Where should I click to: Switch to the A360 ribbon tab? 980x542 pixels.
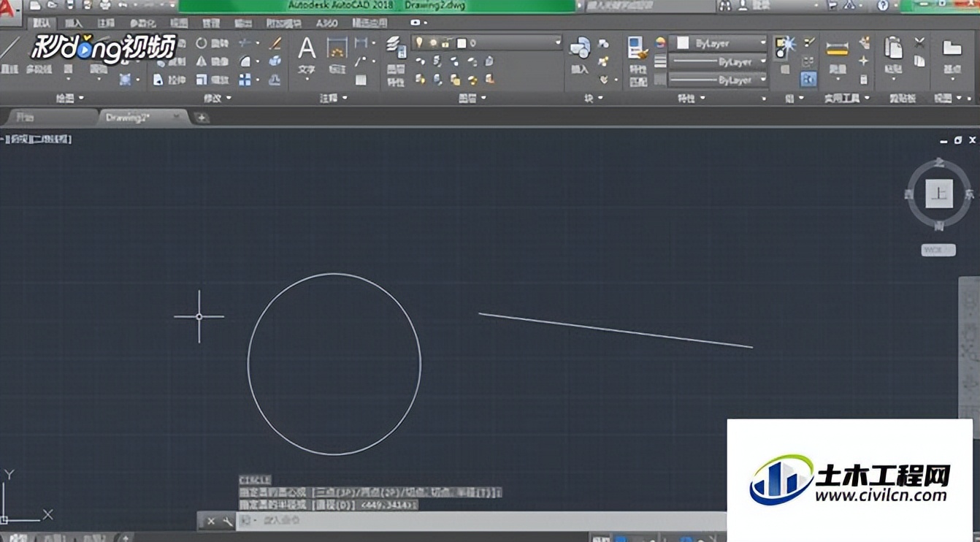point(326,23)
